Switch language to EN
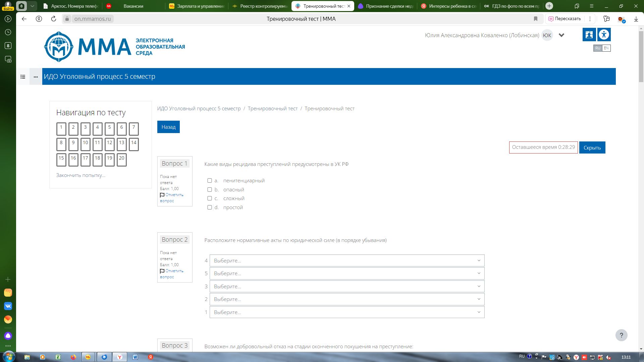The height and width of the screenshot is (362, 644). pos(606,48)
